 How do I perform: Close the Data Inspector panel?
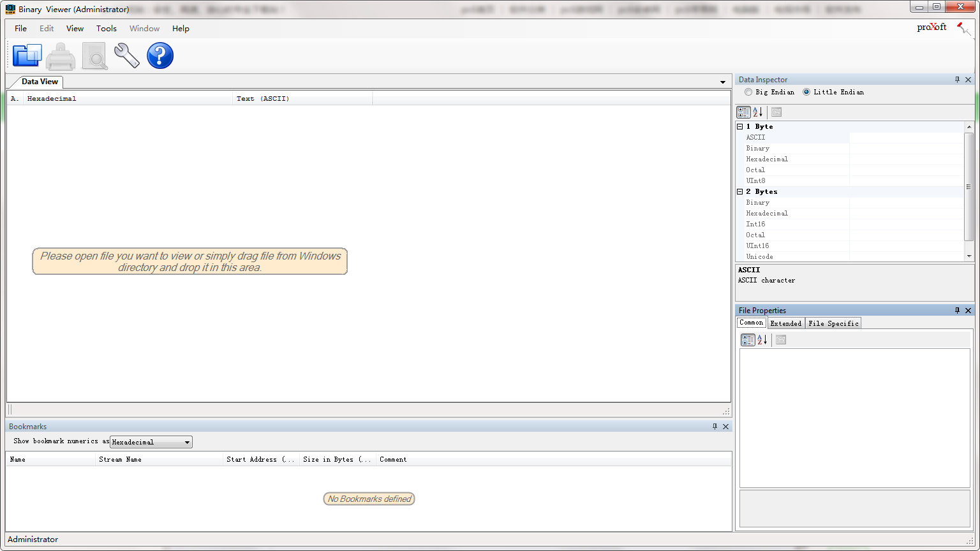(969, 80)
